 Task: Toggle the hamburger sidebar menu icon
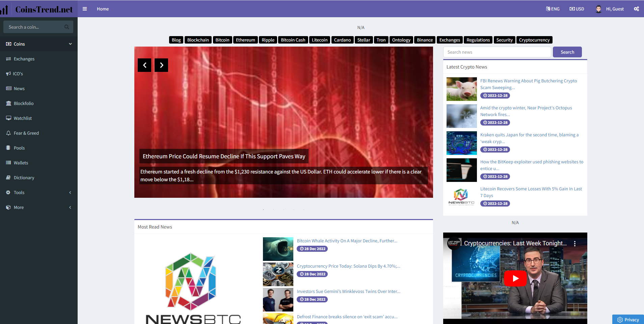coord(85,9)
